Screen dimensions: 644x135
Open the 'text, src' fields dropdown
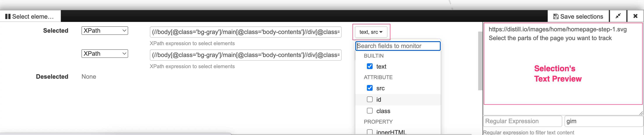pos(371,32)
